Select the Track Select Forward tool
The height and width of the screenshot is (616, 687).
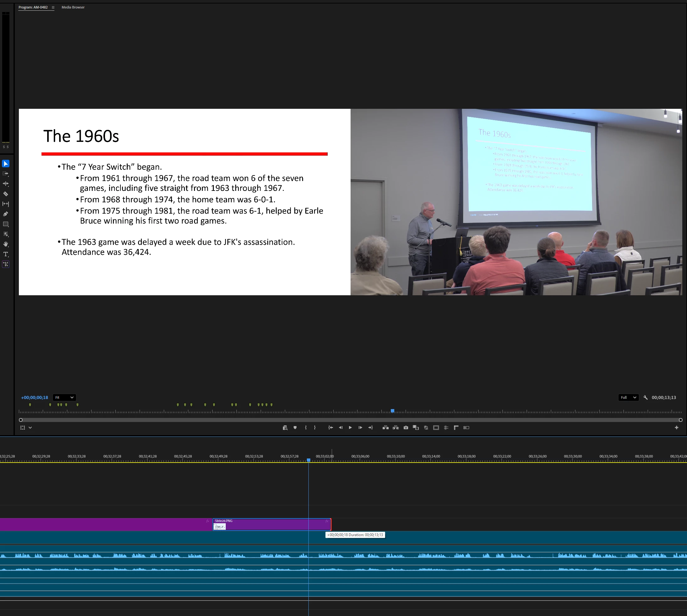pyautogui.click(x=6, y=174)
